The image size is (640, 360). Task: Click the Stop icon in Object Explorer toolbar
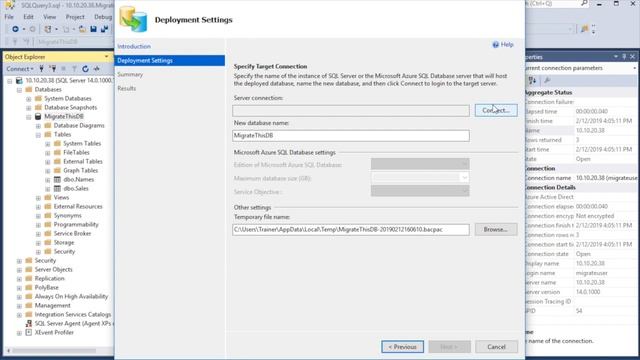pyautogui.click(x=63, y=69)
